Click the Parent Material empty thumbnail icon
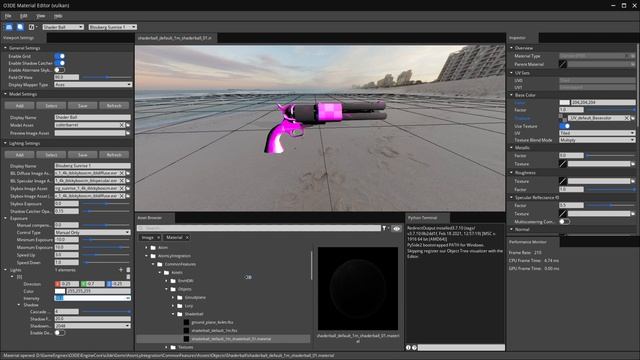The image size is (640, 360). 563,64
